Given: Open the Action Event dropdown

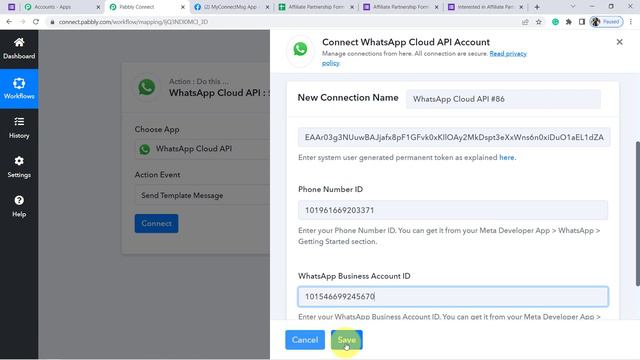Looking at the screenshot, I should click(x=202, y=196).
